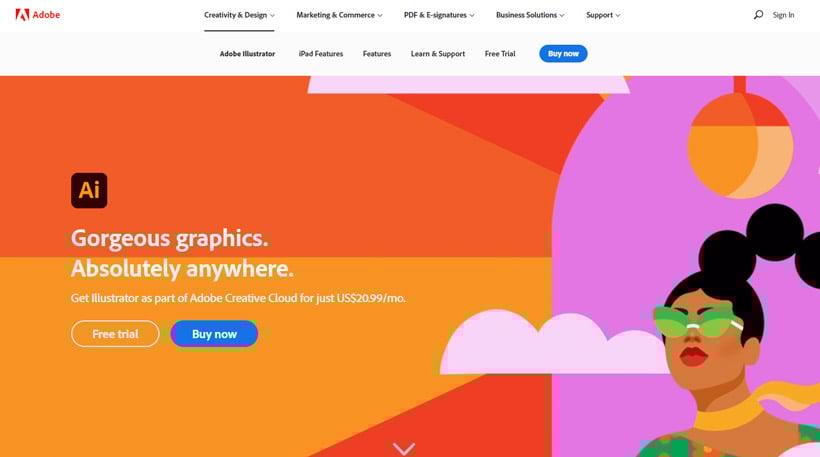Image resolution: width=820 pixels, height=457 pixels.
Task: Click the outlined Free trial hero button
Action: pyautogui.click(x=115, y=334)
